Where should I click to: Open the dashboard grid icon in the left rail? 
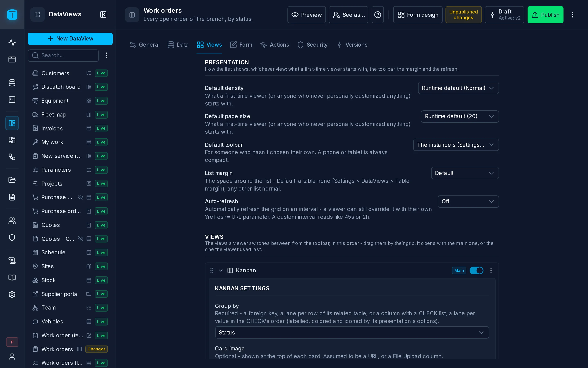12,140
